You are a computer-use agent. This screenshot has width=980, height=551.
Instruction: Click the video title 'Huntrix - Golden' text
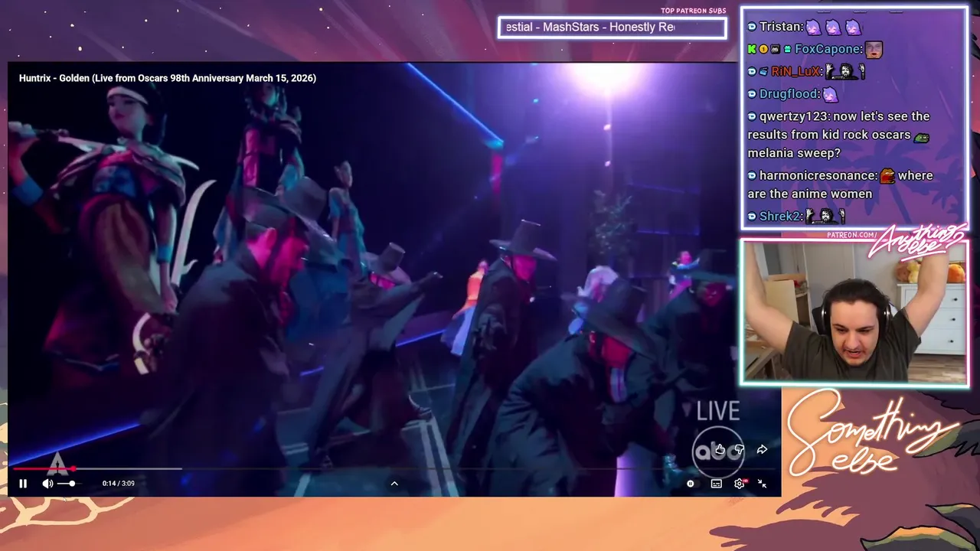[x=168, y=78]
